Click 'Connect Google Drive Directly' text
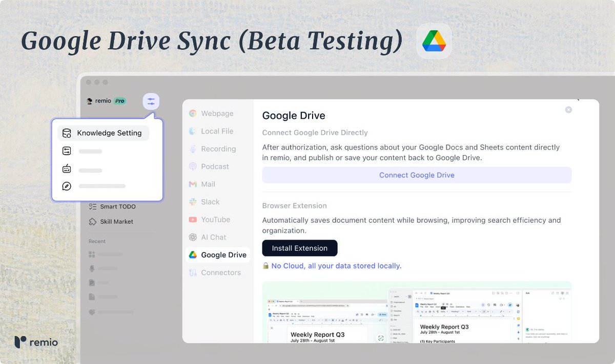615x364 pixels. [315, 133]
